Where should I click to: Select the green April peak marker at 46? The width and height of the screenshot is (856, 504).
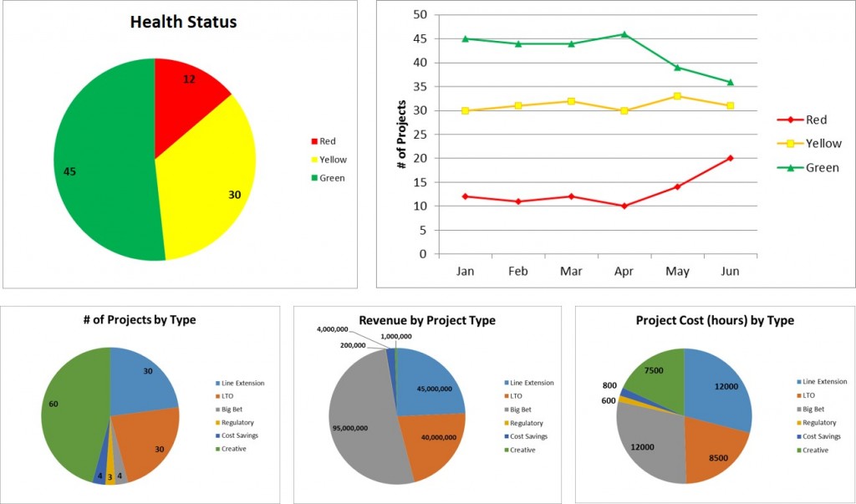624,34
